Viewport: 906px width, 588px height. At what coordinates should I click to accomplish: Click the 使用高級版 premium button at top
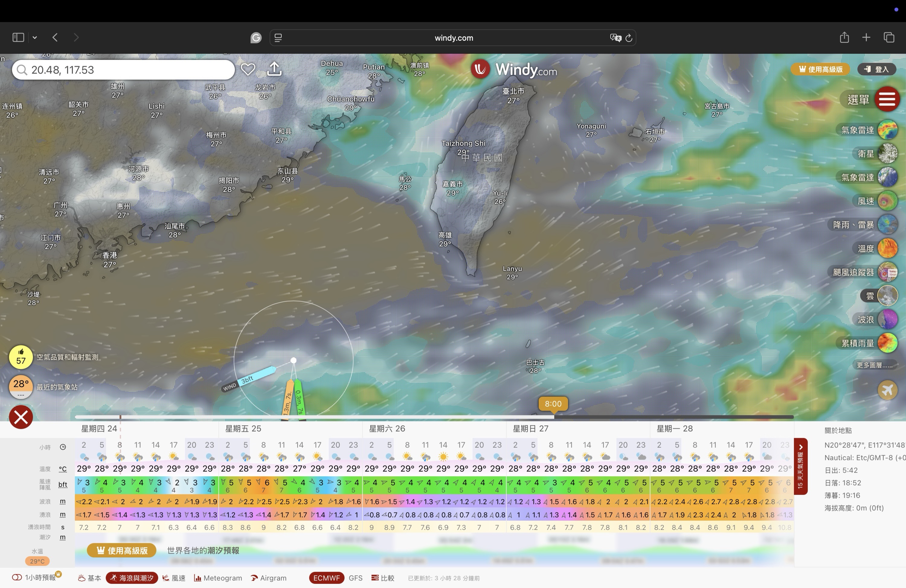tap(820, 69)
